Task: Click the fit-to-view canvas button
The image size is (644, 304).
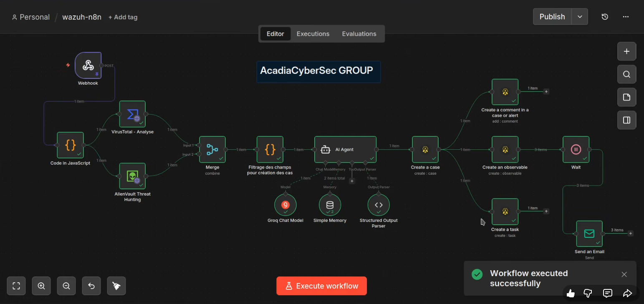Action: click(x=16, y=286)
